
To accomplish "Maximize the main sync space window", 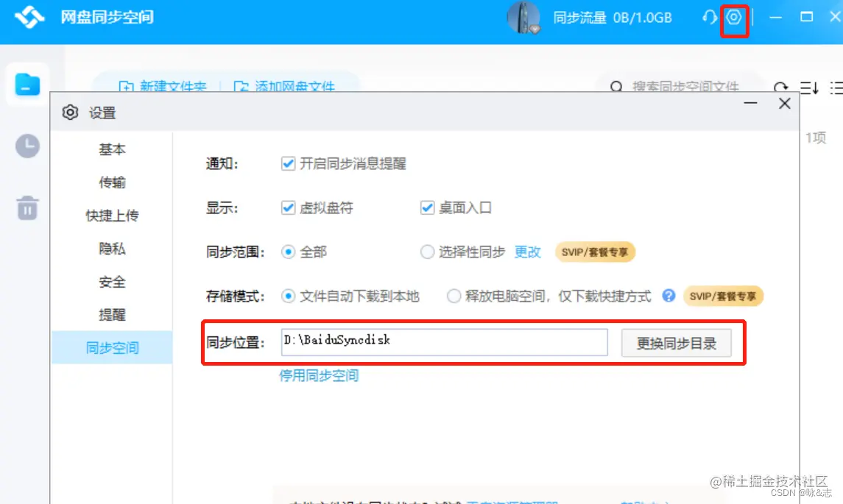I will pos(806,17).
